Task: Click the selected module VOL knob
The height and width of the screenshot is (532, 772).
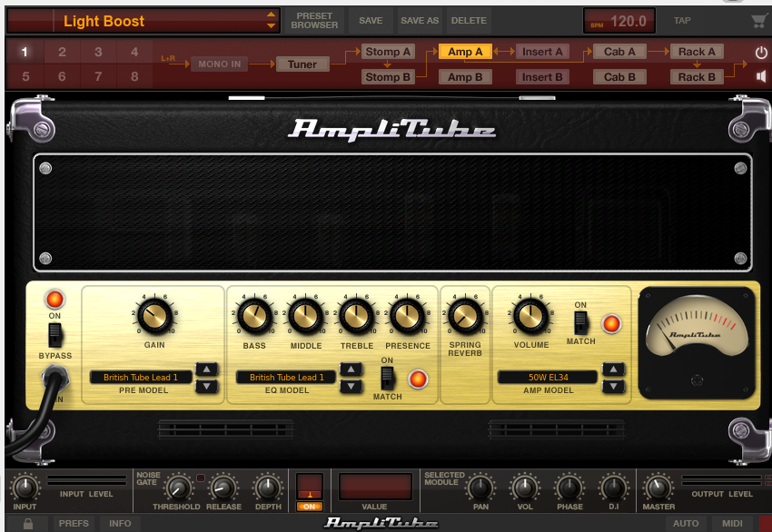Action: [525, 488]
